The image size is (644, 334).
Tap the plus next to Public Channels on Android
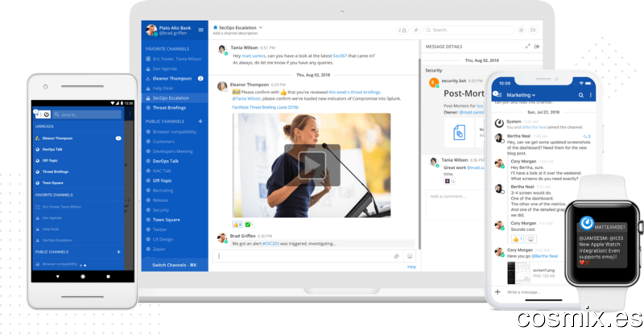(x=118, y=252)
